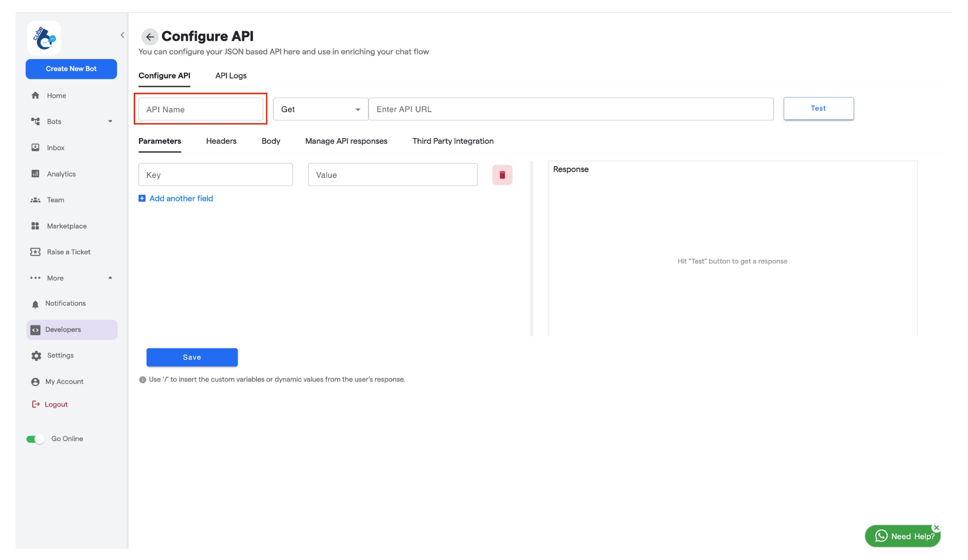Click the Developers sidebar icon
Image resolution: width=968 pixels, height=560 pixels.
click(x=35, y=329)
